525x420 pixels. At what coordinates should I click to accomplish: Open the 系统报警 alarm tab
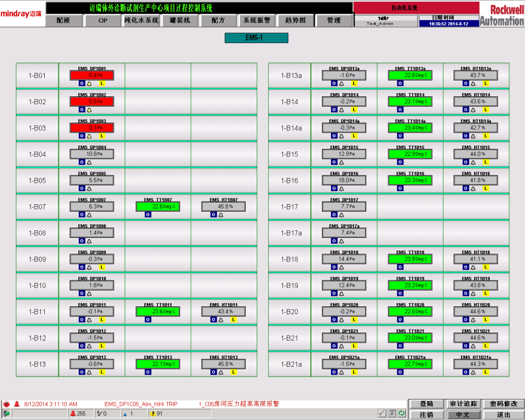coord(257,21)
